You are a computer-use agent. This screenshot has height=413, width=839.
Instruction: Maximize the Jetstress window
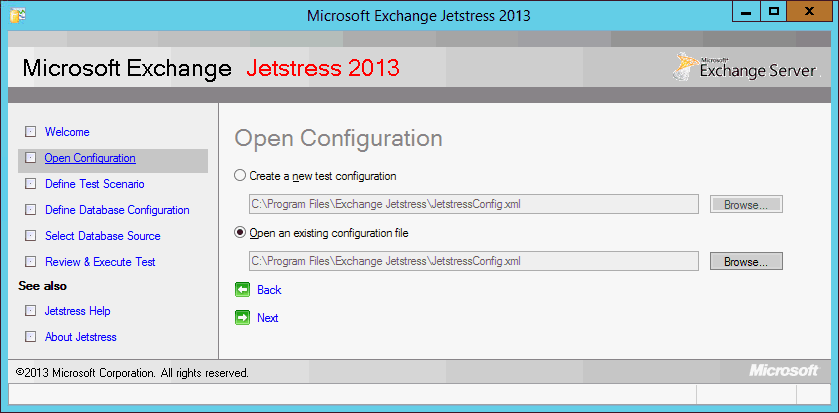pos(773,11)
